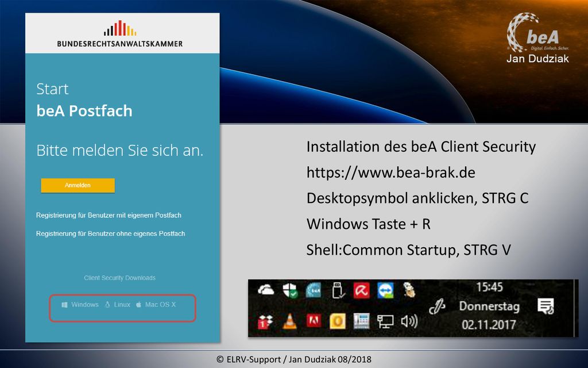The image size is (588, 368).
Task: Click the https://www.bea-brak.de URL text
Action: (390, 172)
